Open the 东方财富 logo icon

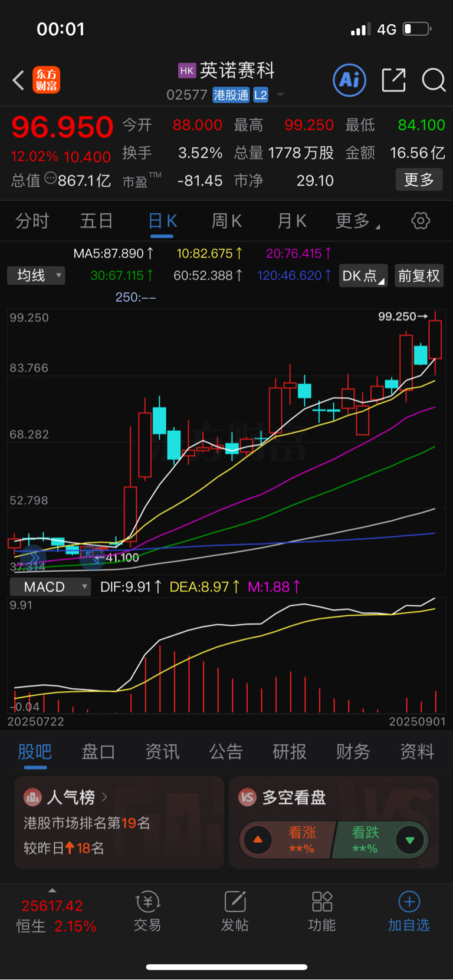point(46,80)
